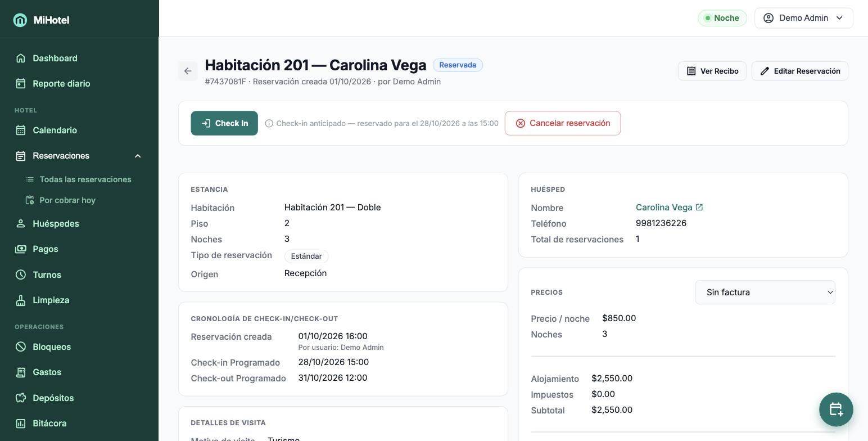Viewport: 868px width, 441px height.
Task: Click external link icon beside Carolina Vega
Action: (699, 207)
